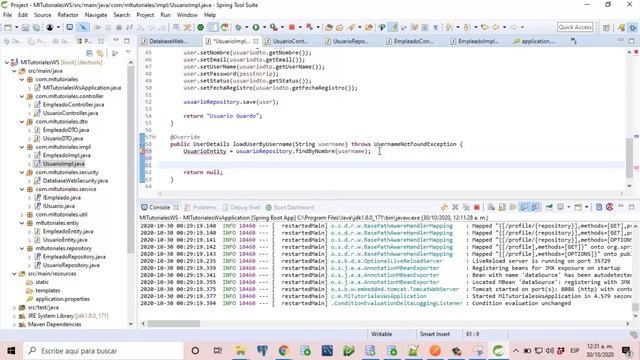
Task: Click the Save All toolbar icon
Action: [36, 27]
